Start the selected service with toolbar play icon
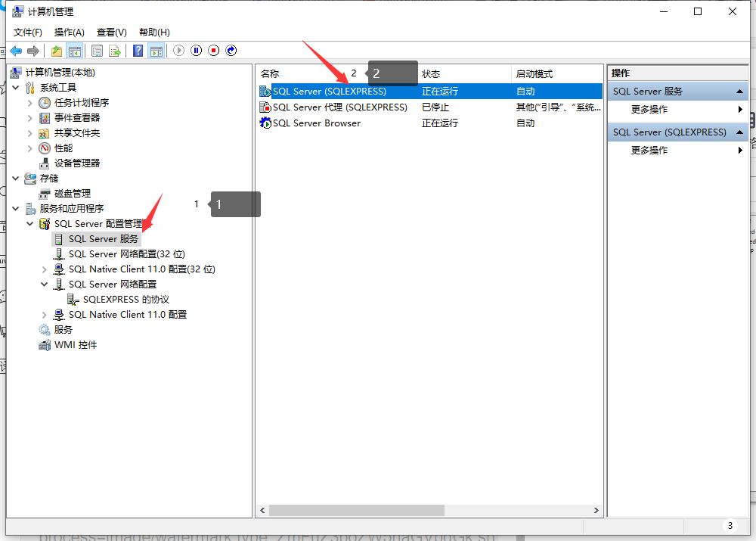 pos(179,51)
